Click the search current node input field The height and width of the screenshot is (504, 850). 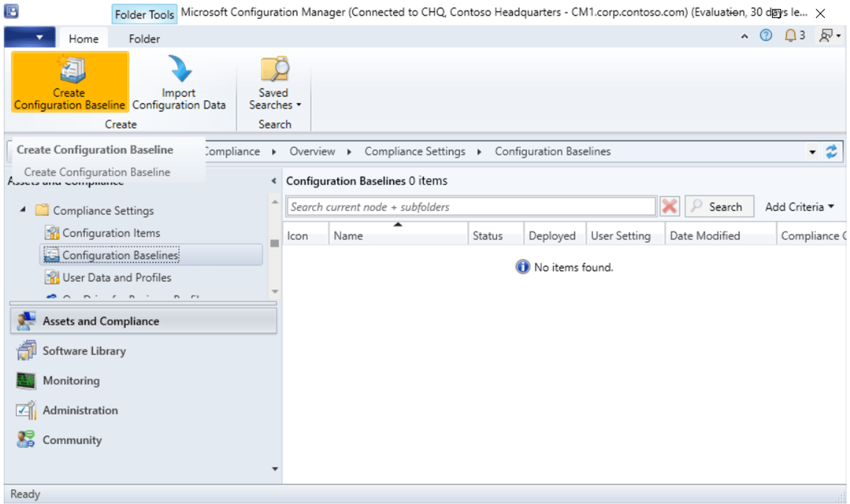click(x=471, y=207)
